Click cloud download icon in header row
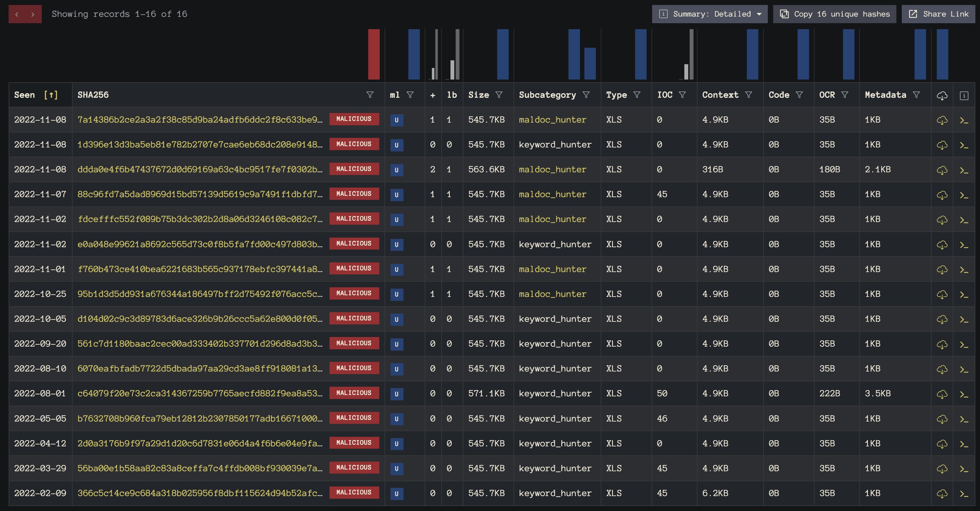980x511 pixels. coord(942,95)
